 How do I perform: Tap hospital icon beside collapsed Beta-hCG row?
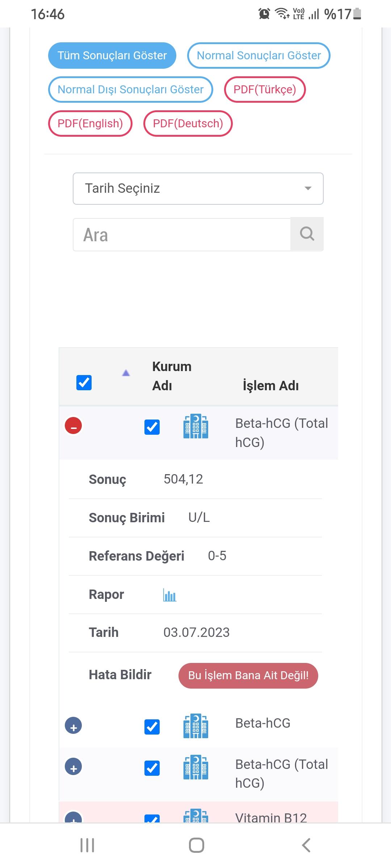(195, 726)
